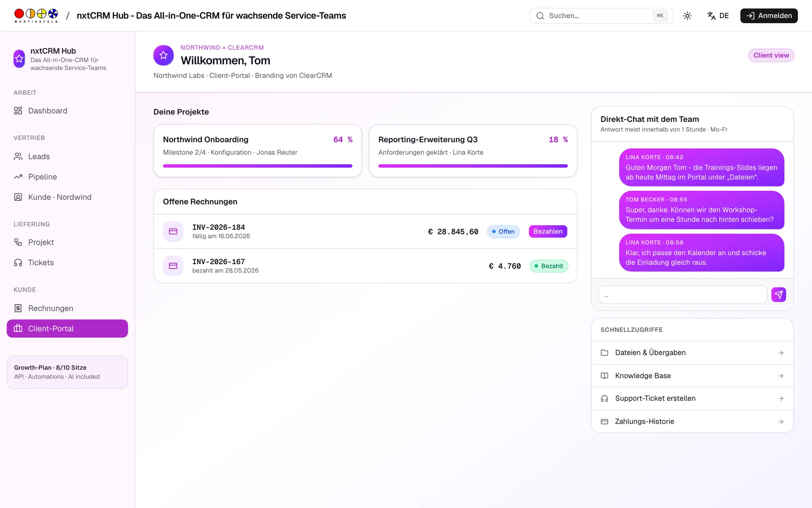This screenshot has width=812, height=508.
Task: Click the Offen status badge
Action: pos(503,232)
